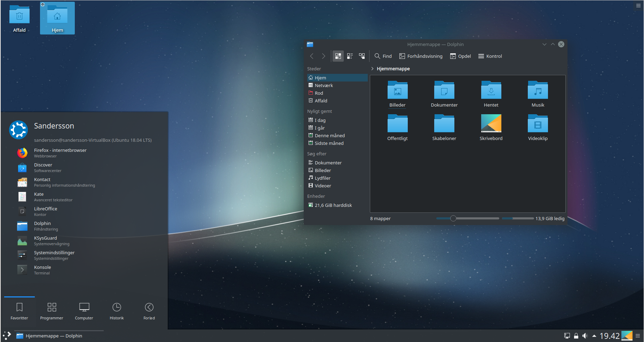The width and height of the screenshot is (644, 342).
Task: Switch to the Forlad launcher tab
Action: (149, 311)
